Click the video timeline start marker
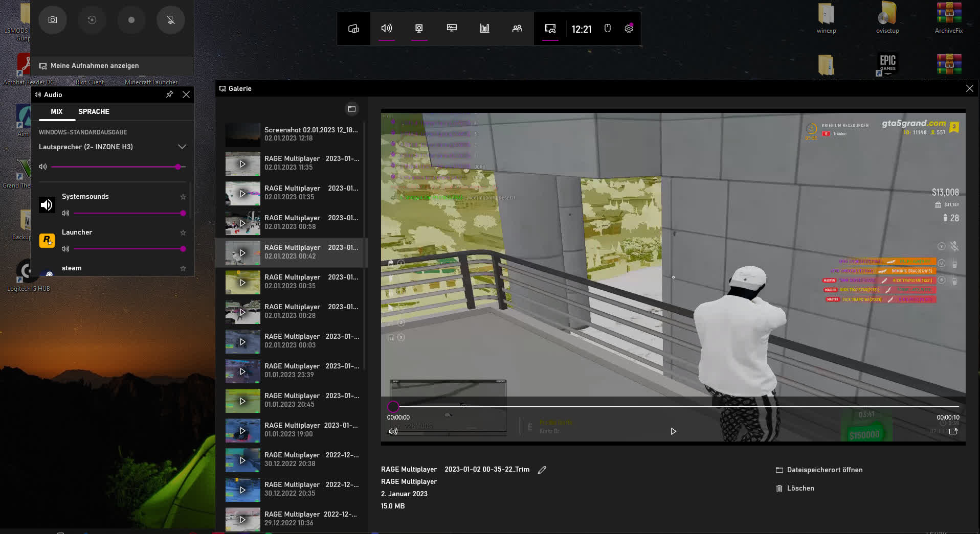This screenshot has width=980, height=534. [393, 407]
